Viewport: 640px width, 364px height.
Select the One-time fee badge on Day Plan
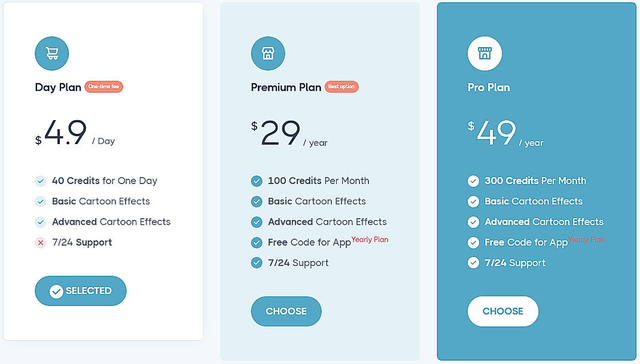pyautogui.click(x=103, y=87)
